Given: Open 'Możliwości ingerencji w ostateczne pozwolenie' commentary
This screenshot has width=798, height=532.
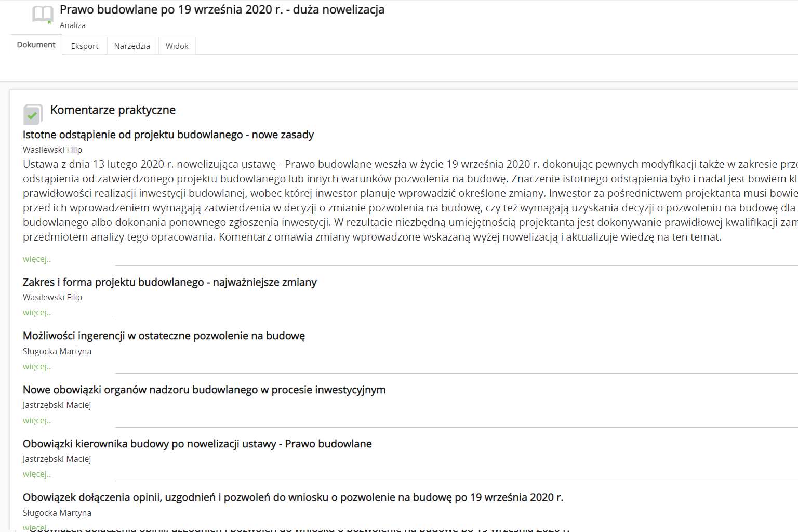Looking at the screenshot, I should point(164,336).
